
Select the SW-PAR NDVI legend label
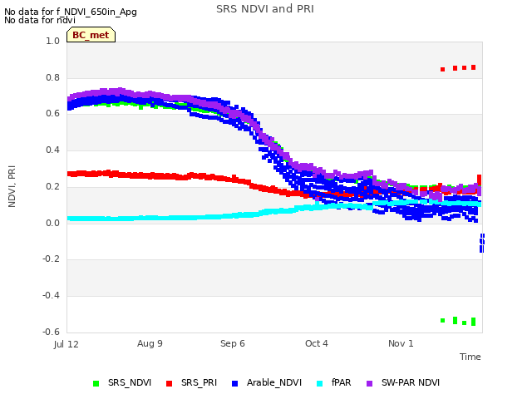411,382
